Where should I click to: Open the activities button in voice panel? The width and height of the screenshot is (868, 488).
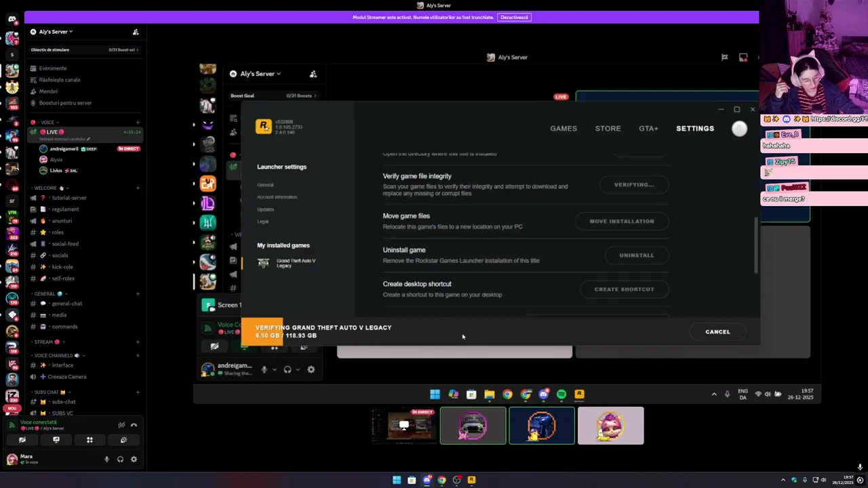(x=90, y=440)
